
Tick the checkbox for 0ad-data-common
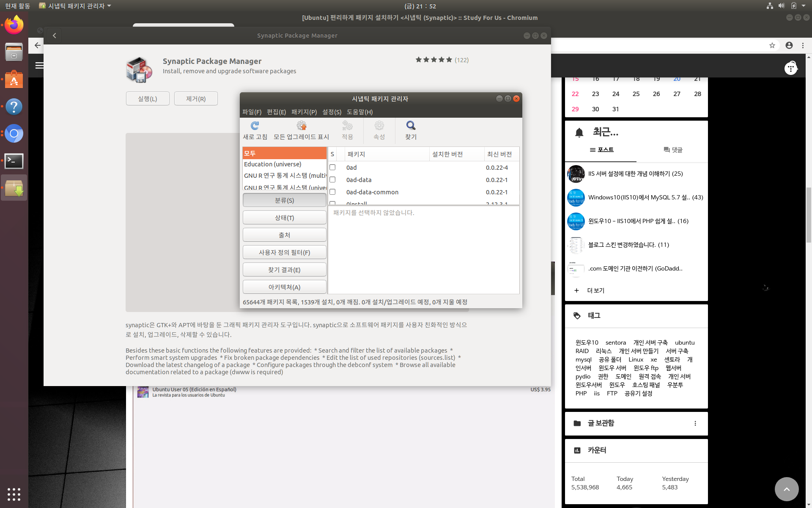pyautogui.click(x=332, y=192)
